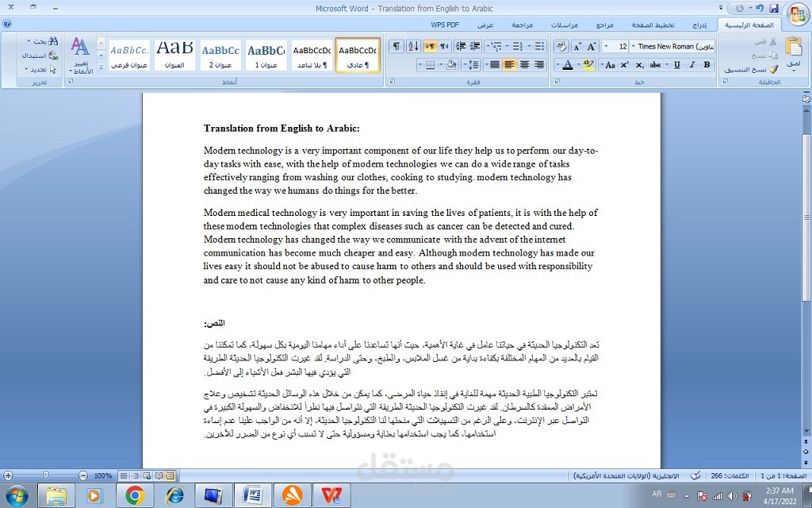
Task: Expand the Styles gallery More arrow
Action: click(101, 67)
